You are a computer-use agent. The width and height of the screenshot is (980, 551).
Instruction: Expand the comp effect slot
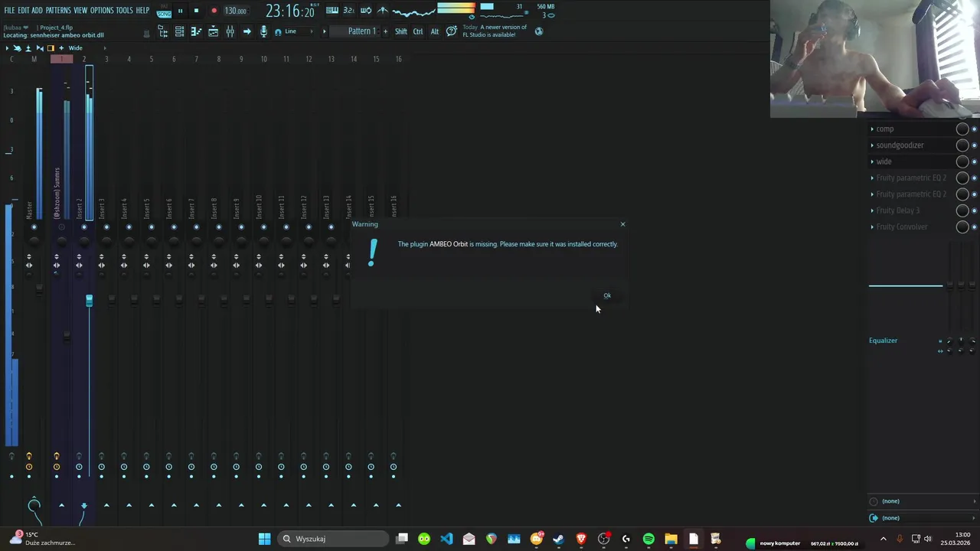(872, 129)
